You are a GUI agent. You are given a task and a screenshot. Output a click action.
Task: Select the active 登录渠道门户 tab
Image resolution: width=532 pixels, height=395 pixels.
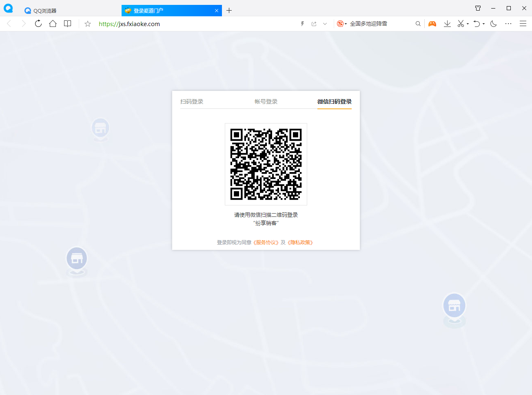click(171, 11)
